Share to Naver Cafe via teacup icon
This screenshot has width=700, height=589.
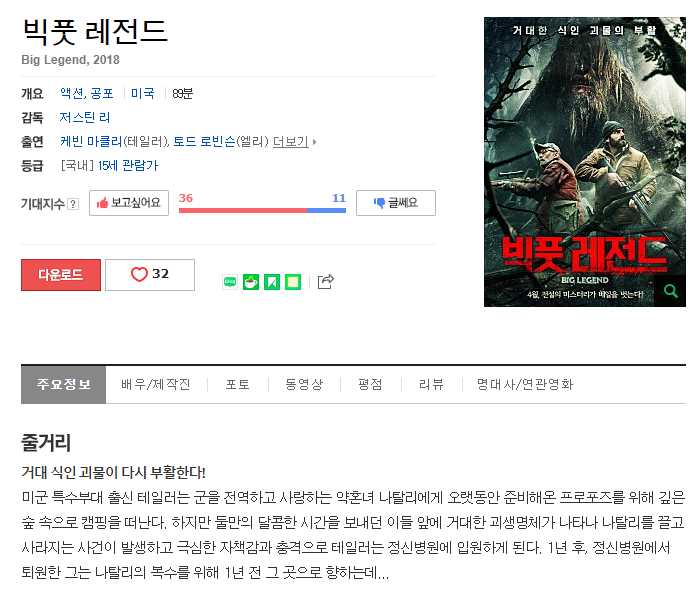[x=251, y=282]
